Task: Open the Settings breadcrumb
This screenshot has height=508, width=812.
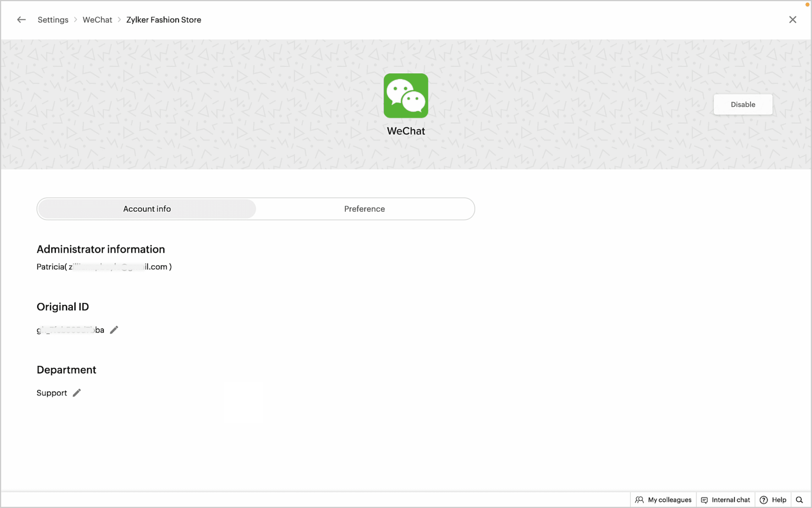Action: click(x=53, y=20)
